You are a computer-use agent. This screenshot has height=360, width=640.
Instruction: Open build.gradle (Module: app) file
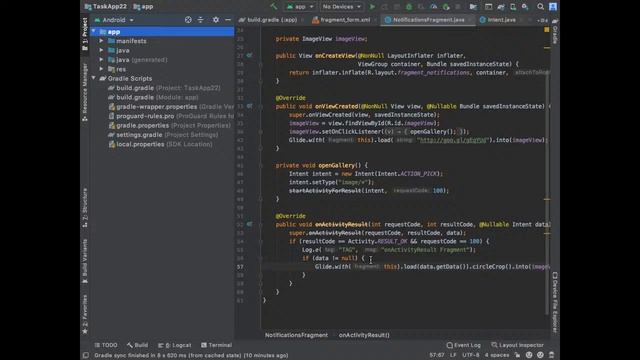[153, 97]
